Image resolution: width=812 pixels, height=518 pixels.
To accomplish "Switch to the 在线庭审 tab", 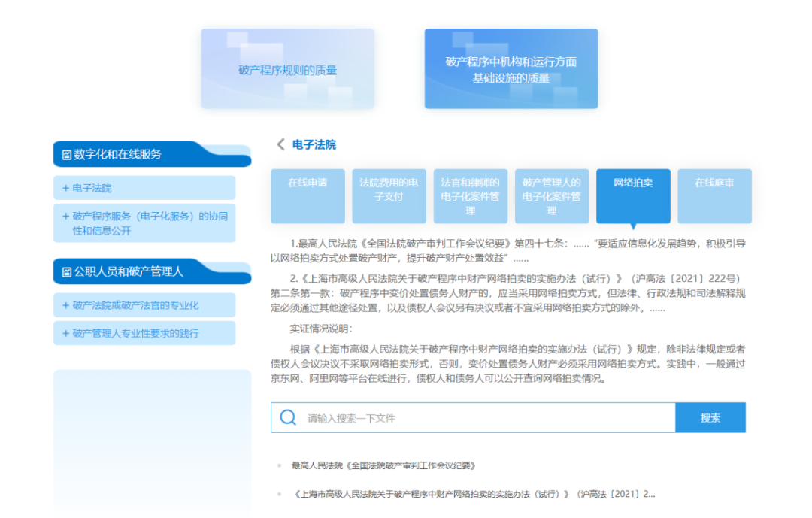I will pyautogui.click(x=714, y=195).
